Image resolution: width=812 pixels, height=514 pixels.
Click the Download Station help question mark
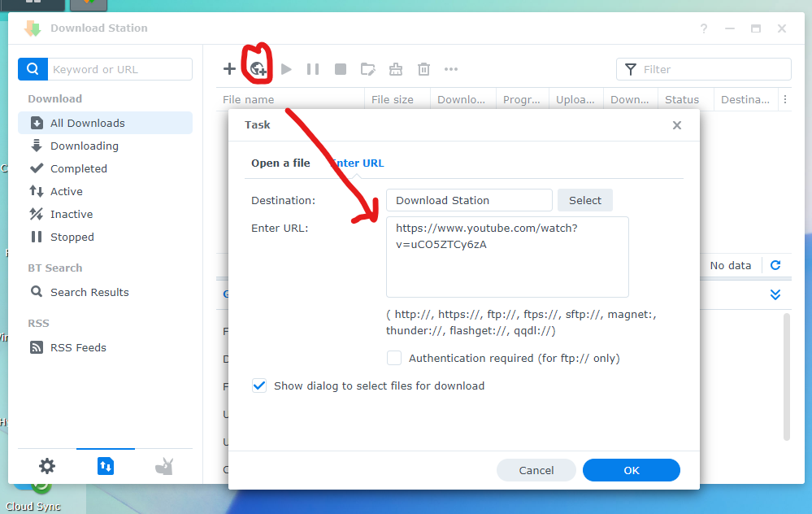(x=704, y=28)
